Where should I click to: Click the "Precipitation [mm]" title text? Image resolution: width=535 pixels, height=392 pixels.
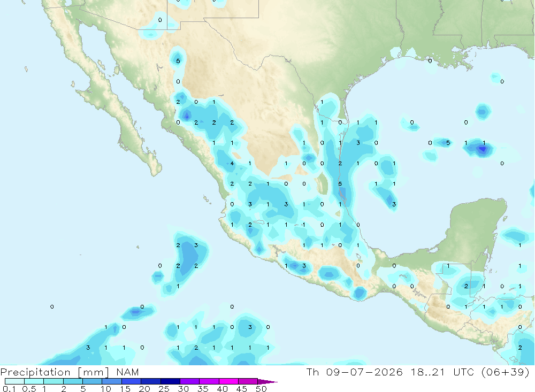coord(55,372)
